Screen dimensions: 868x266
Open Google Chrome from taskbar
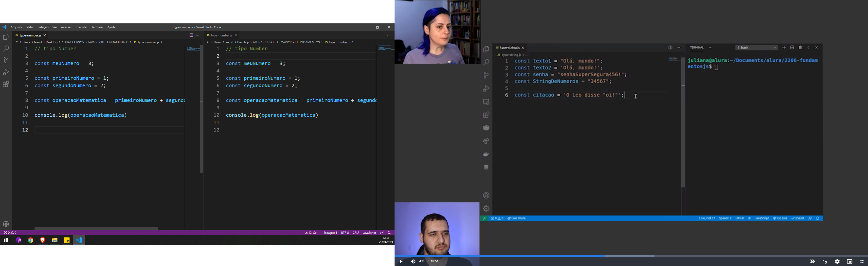31,240
